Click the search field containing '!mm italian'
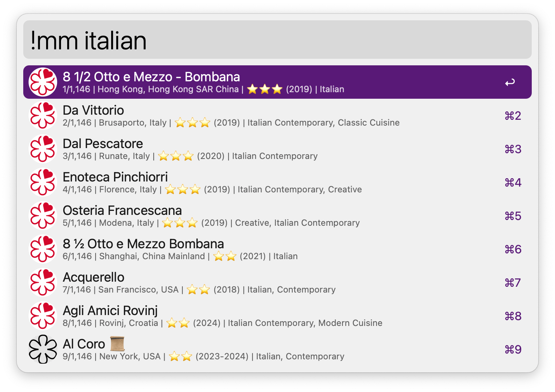 pos(277,40)
